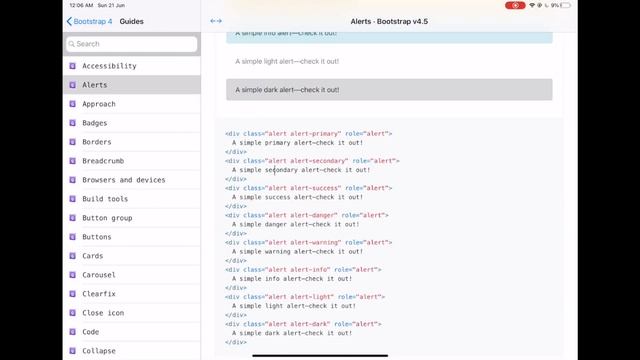Open the Button group guide
The image size is (640, 360).
(132, 218)
